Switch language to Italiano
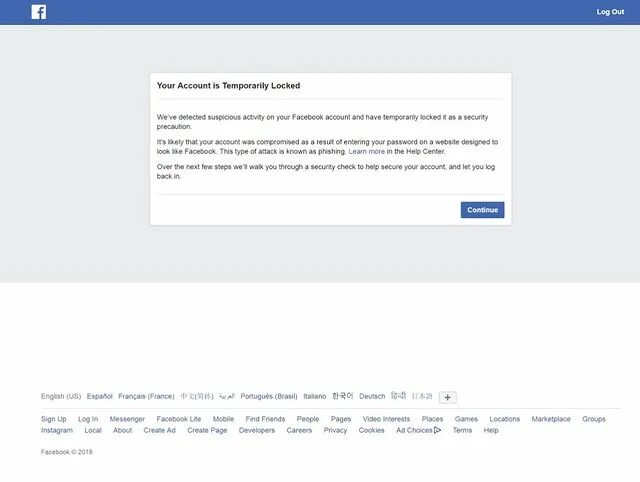640x482 pixels. (x=315, y=396)
